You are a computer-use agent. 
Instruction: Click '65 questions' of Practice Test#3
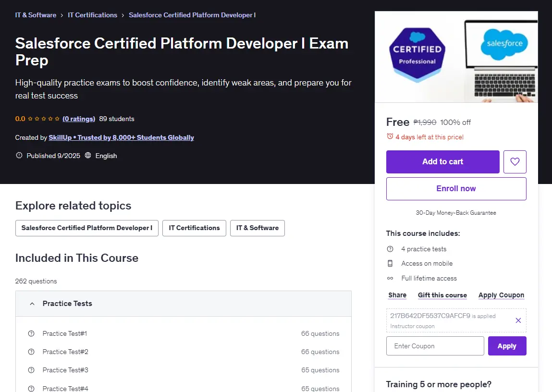pos(320,370)
